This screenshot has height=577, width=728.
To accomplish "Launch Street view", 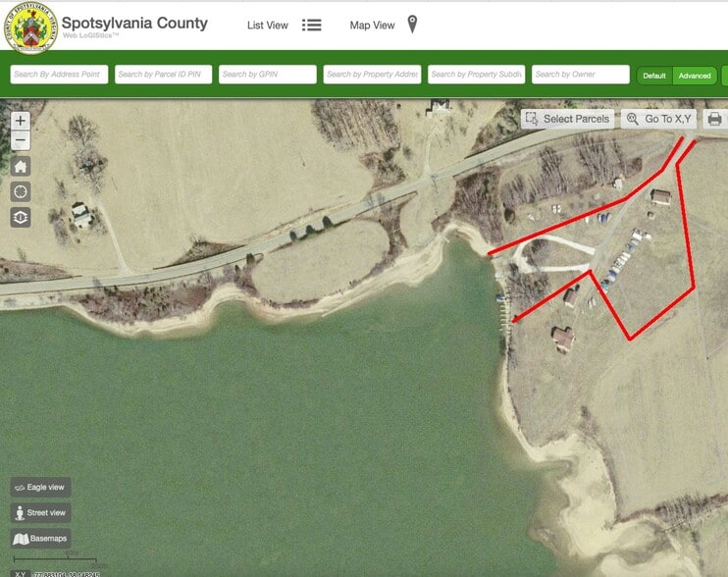I will coord(41,512).
